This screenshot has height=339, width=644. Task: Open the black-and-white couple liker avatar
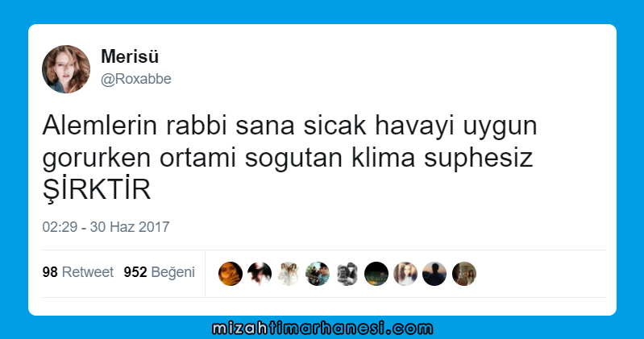347,274
